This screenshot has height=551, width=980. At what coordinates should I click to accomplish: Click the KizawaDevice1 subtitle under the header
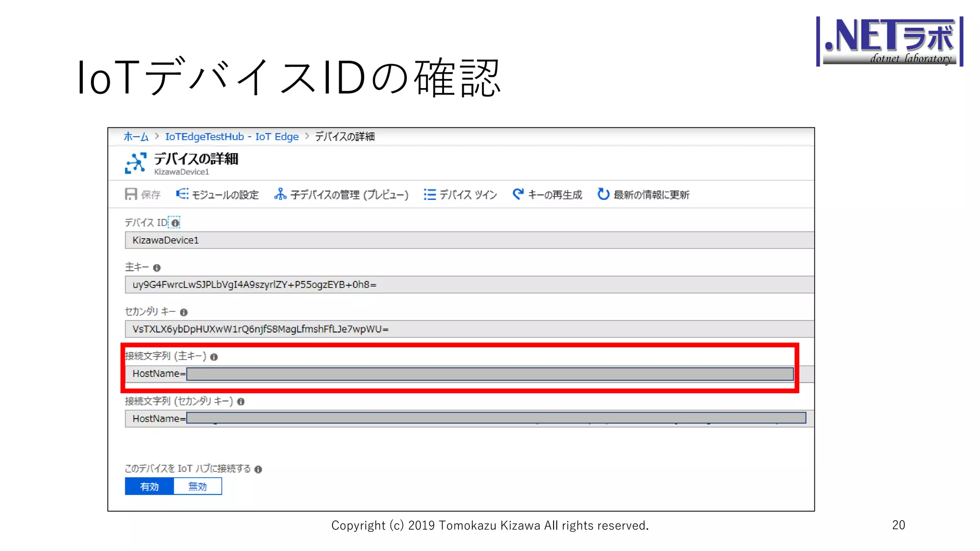(181, 172)
